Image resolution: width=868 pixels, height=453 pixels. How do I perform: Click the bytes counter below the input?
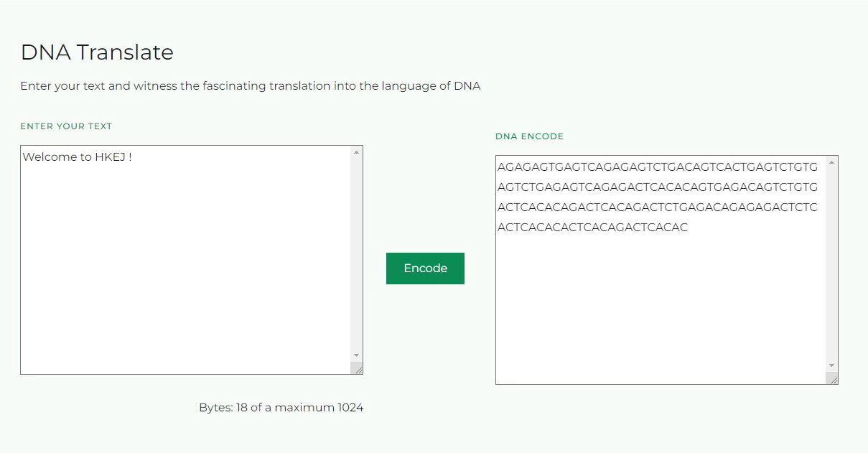point(281,407)
